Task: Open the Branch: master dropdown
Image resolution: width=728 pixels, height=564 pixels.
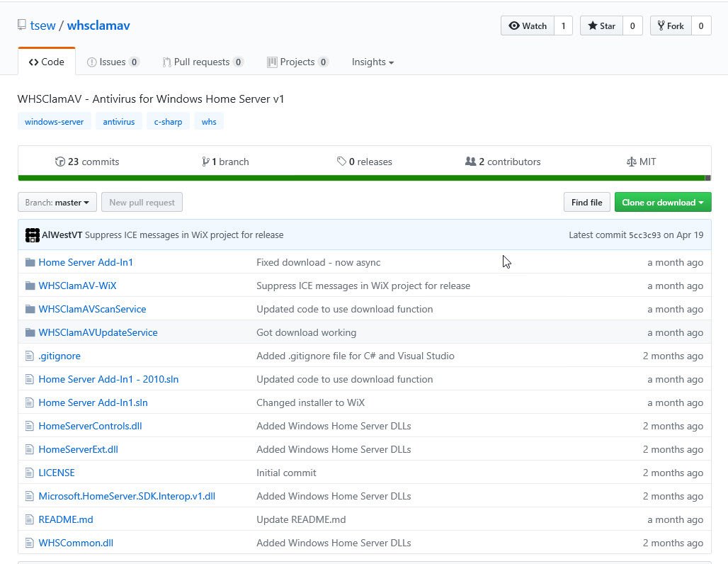Action: coord(57,202)
